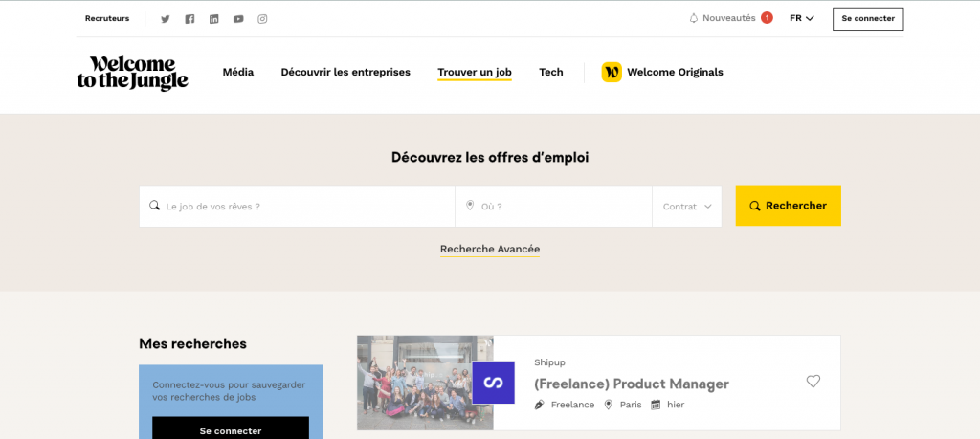Focus the 'Le job de vos rêves' field
The height and width of the screenshot is (439, 980).
pos(297,206)
